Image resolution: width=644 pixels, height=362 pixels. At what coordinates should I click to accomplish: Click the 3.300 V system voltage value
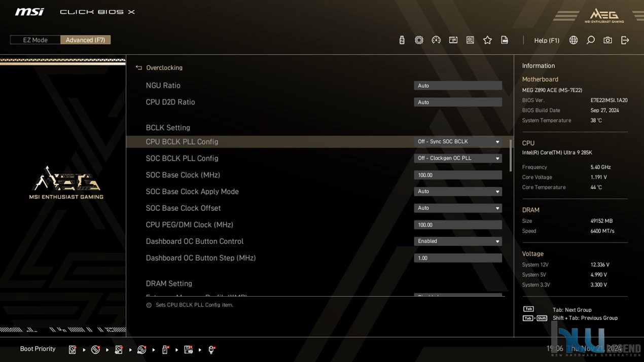(x=599, y=285)
